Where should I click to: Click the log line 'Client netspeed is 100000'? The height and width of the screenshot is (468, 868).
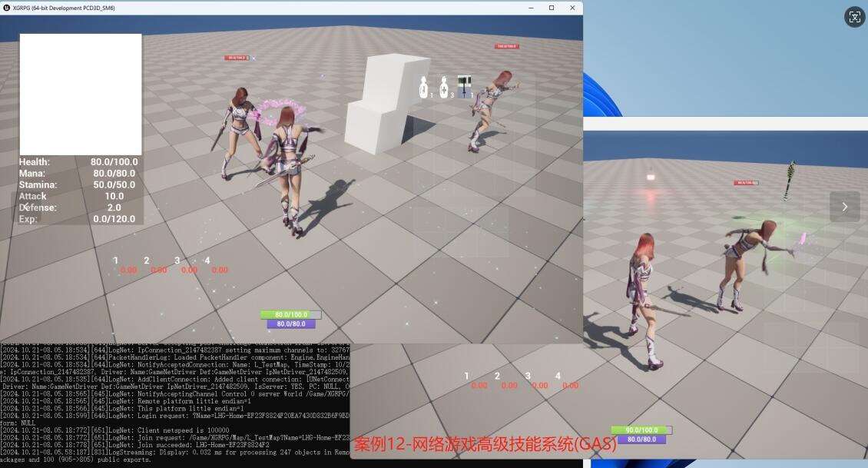click(114, 430)
